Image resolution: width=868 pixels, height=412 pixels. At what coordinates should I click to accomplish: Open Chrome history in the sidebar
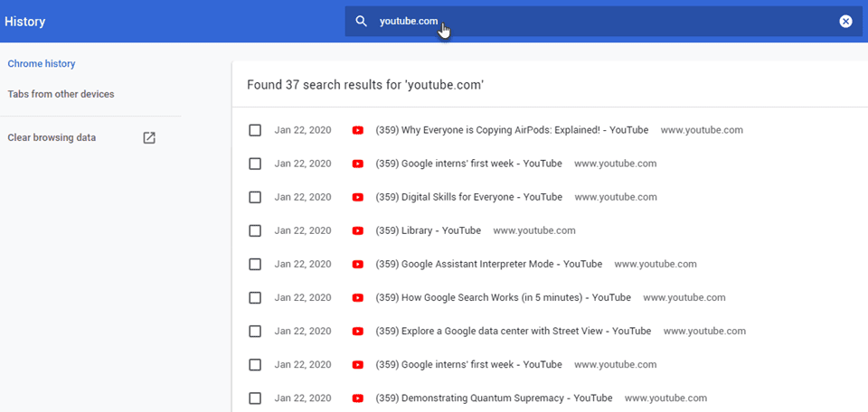tap(42, 64)
